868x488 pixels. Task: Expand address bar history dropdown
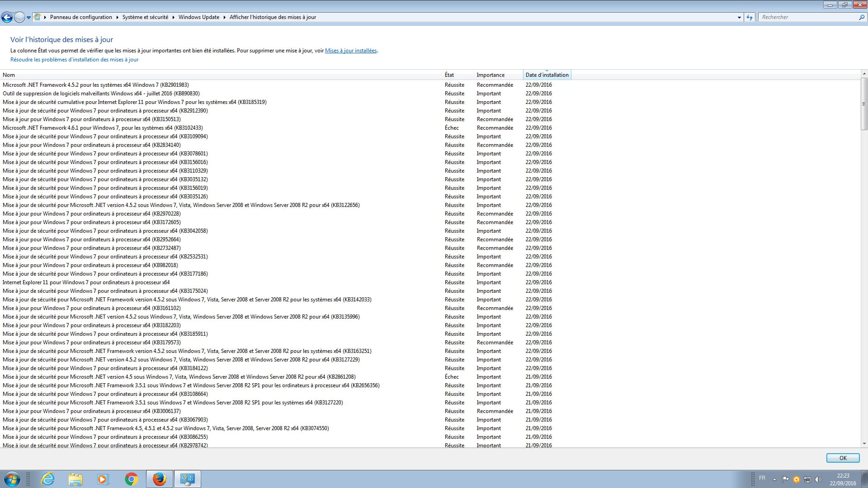click(x=739, y=17)
